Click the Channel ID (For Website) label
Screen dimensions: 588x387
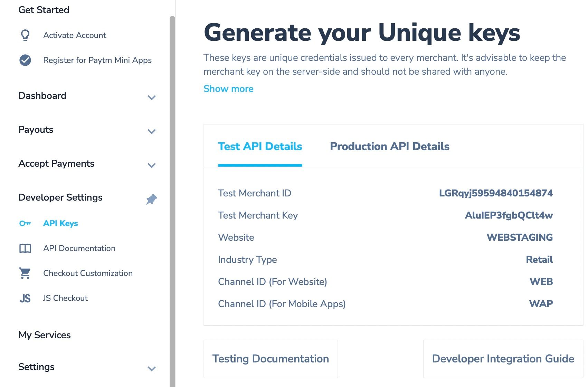[273, 282]
